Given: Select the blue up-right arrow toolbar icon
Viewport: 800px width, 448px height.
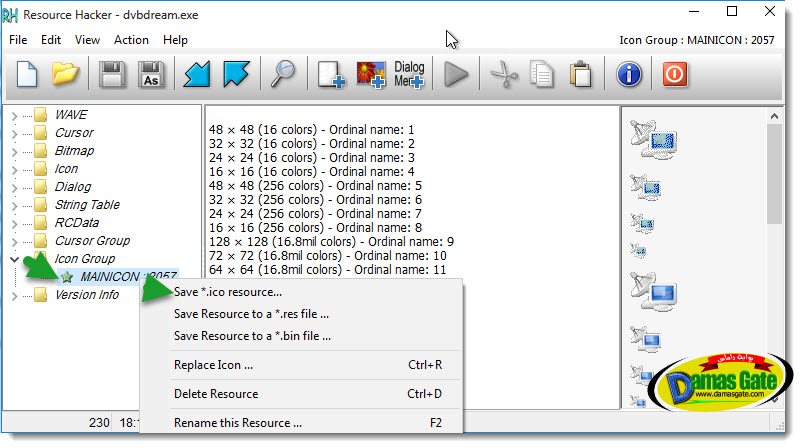Looking at the screenshot, I should coord(236,74).
